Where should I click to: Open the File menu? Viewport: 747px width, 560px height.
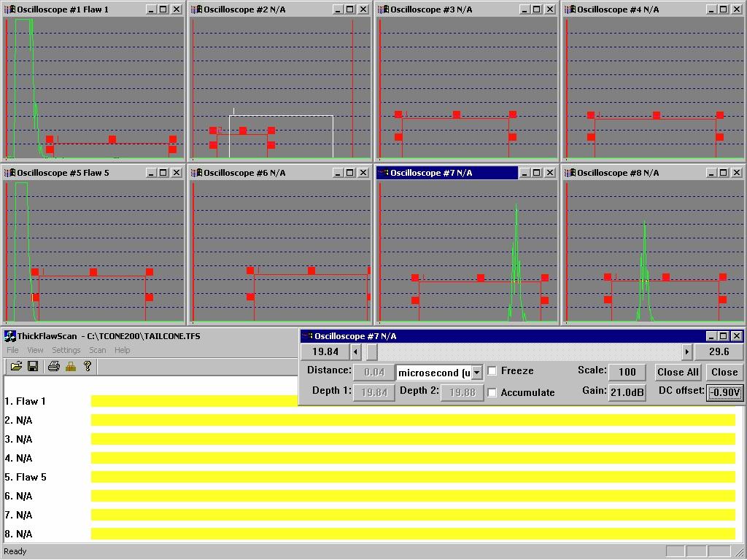(13, 350)
